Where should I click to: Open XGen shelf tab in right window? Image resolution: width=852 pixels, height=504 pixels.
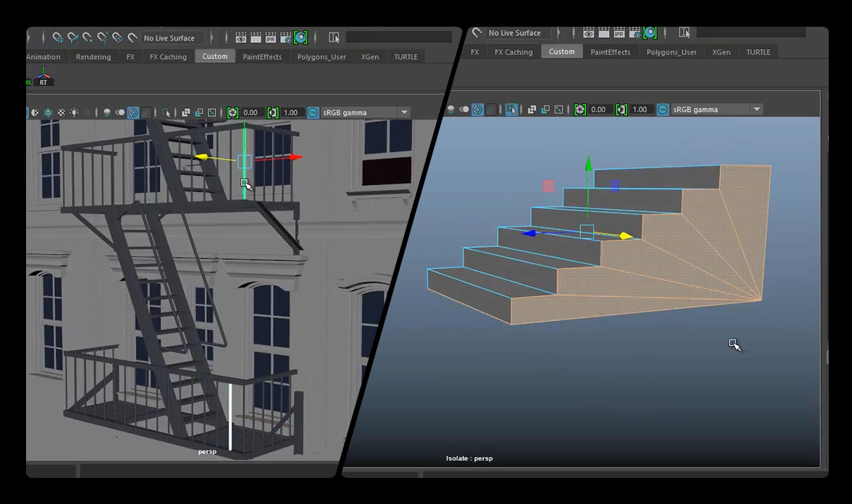(x=721, y=52)
